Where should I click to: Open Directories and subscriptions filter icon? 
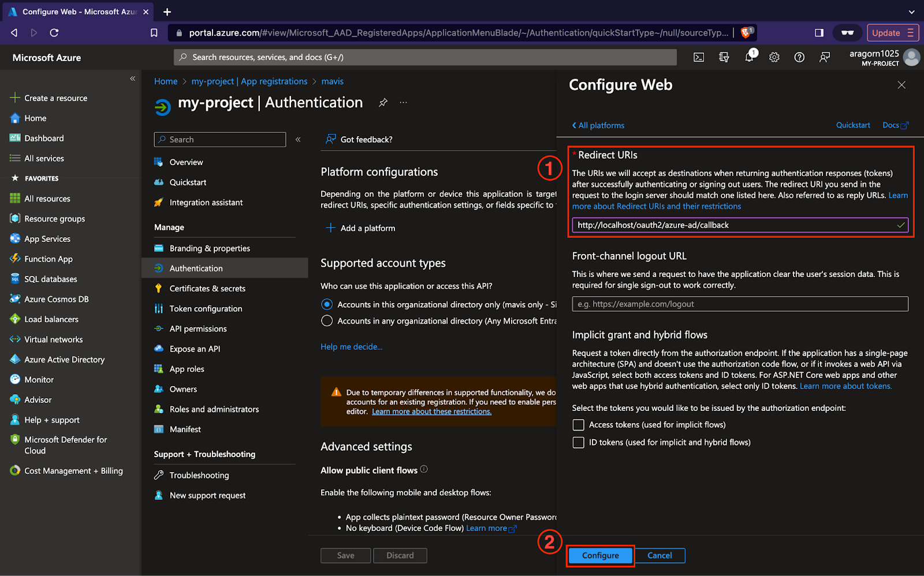click(x=724, y=57)
